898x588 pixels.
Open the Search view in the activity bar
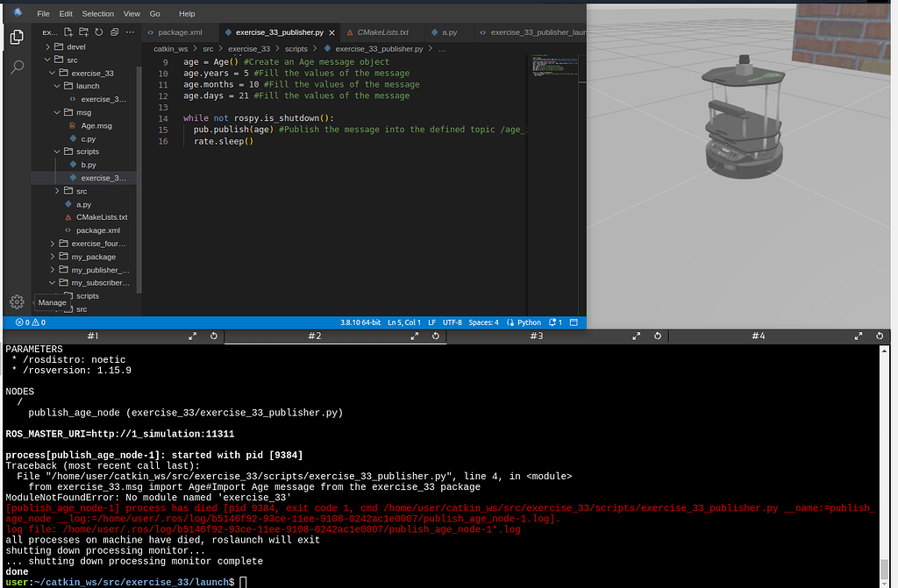[16, 65]
